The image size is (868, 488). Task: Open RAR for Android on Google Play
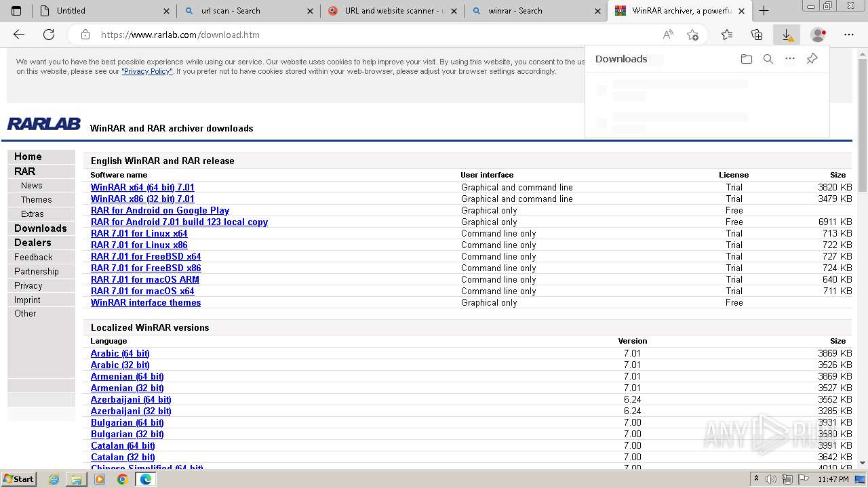click(160, 211)
